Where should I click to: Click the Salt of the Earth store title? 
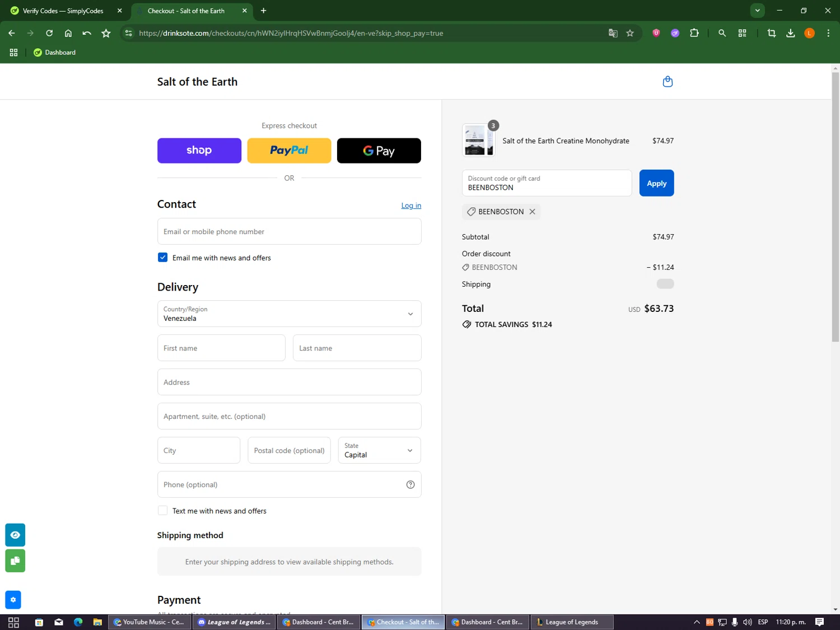pyautogui.click(x=197, y=82)
